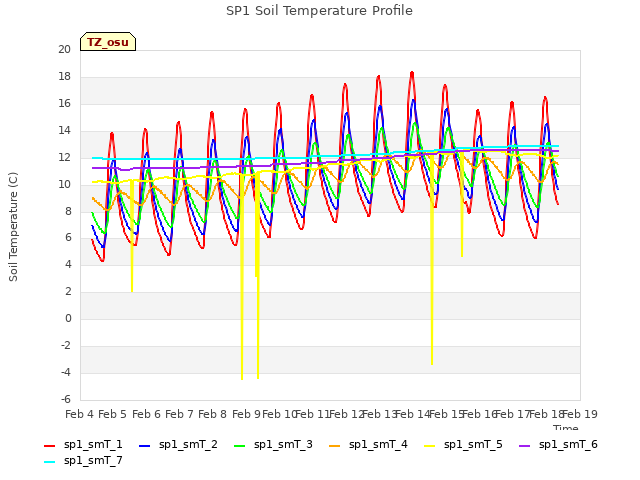
Task: Click the Feb 7 x-axis tick label
Action: coord(179,414)
